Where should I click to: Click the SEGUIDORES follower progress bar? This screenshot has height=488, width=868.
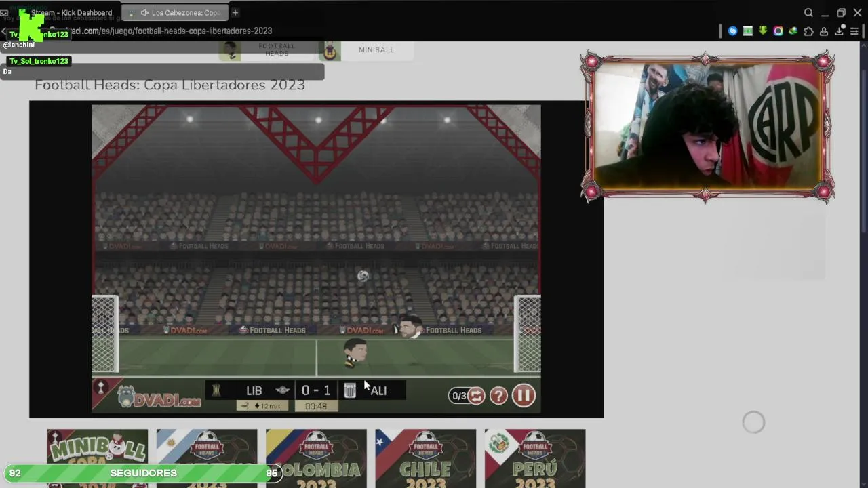point(143,473)
